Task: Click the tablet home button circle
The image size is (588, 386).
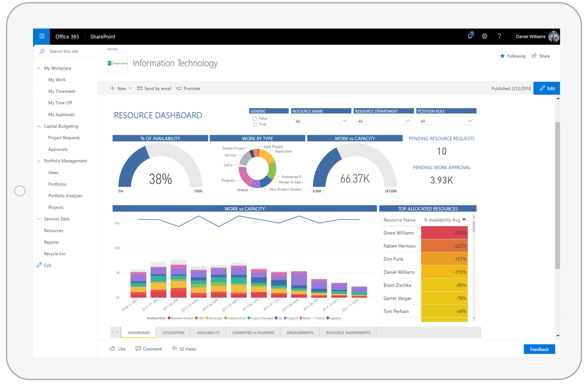Action: tap(20, 191)
